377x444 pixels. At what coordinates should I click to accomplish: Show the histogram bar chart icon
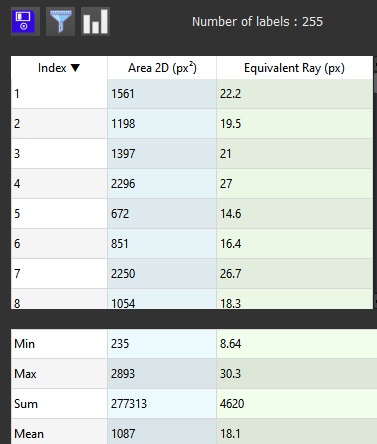point(95,22)
